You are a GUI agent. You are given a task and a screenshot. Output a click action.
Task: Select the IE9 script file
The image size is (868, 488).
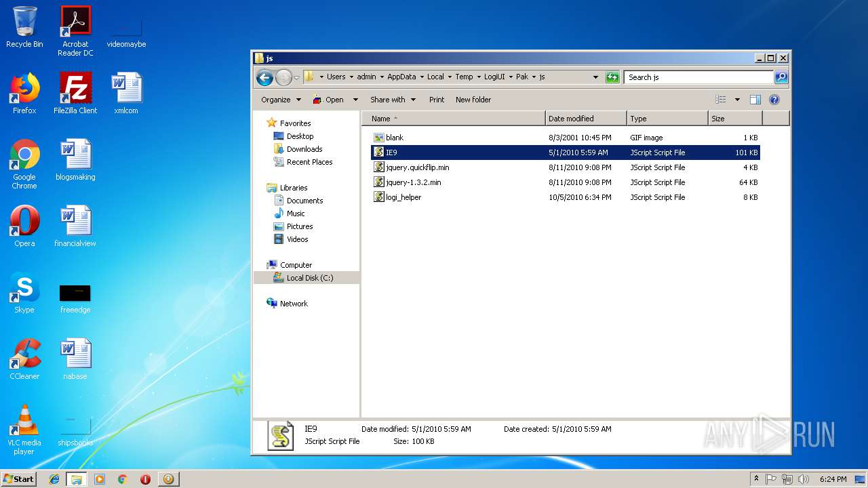(x=566, y=152)
